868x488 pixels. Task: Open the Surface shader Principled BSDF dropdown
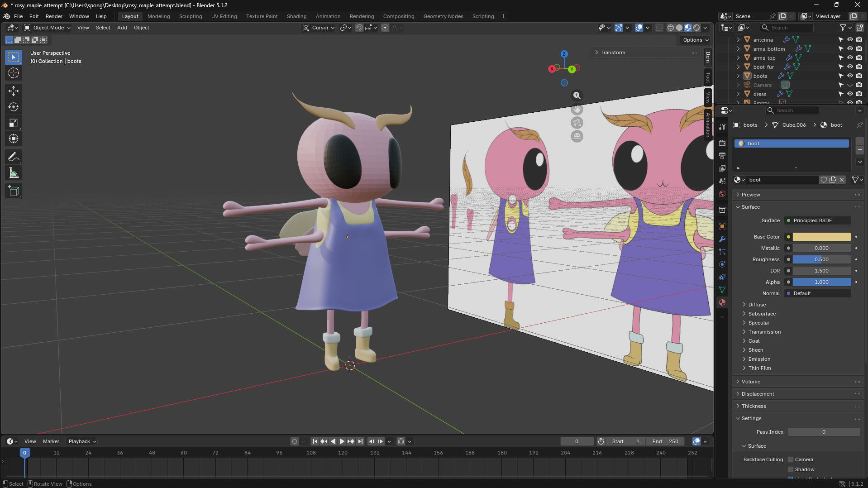click(818, 220)
